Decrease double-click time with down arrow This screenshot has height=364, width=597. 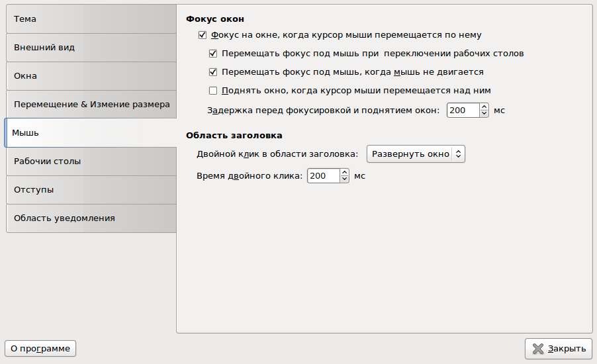tap(344, 179)
